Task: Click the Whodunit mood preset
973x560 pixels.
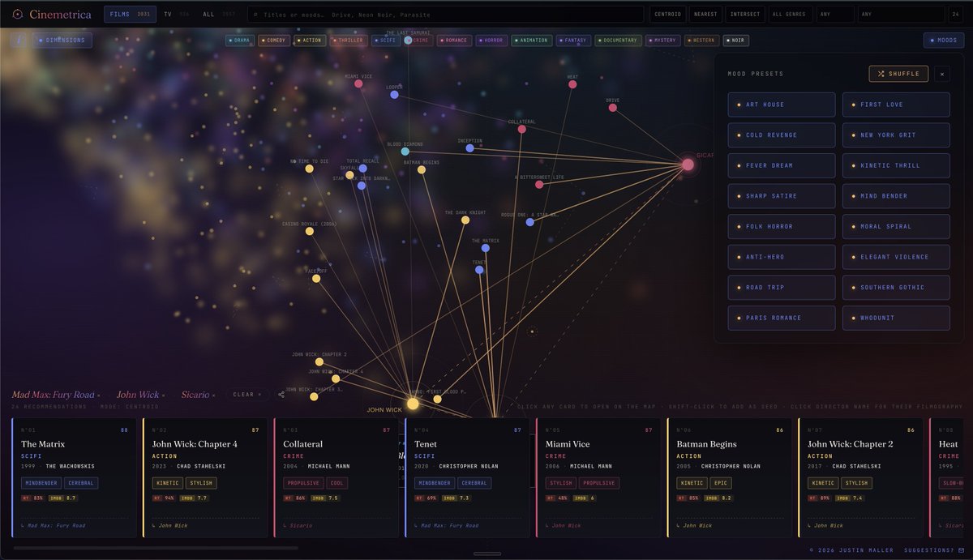Action: click(x=896, y=318)
